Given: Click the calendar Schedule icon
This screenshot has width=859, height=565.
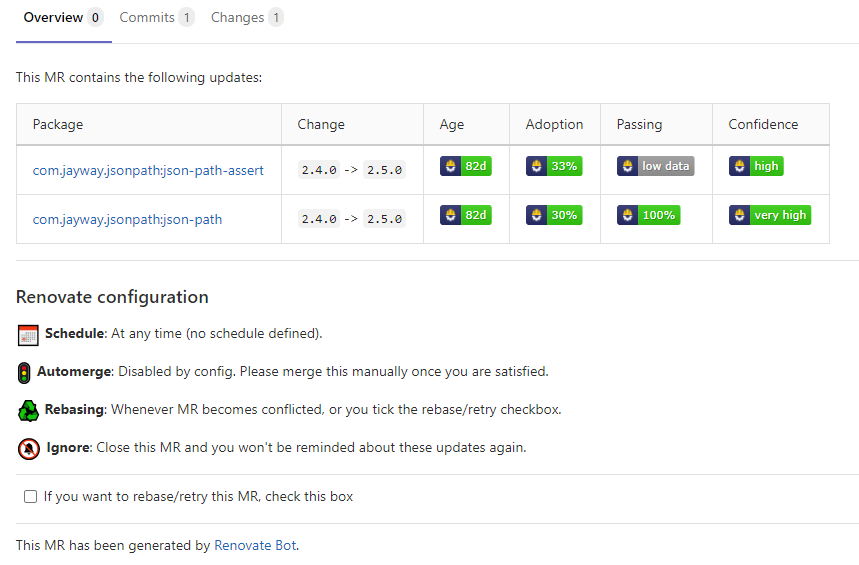Looking at the screenshot, I should [x=28, y=335].
